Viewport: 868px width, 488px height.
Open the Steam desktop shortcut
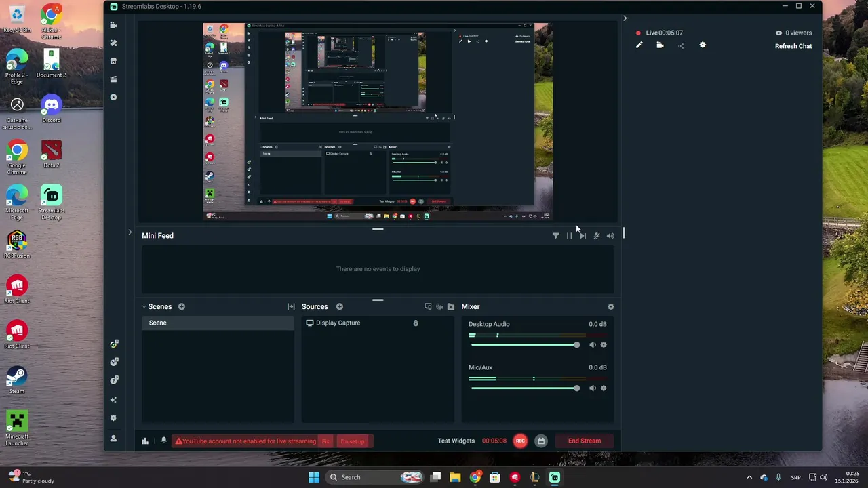17,380
